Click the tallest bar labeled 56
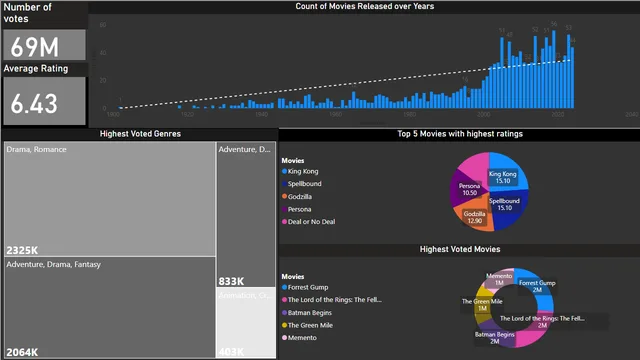The height and width of the screenshot is (360, 640). coord(554,69)
